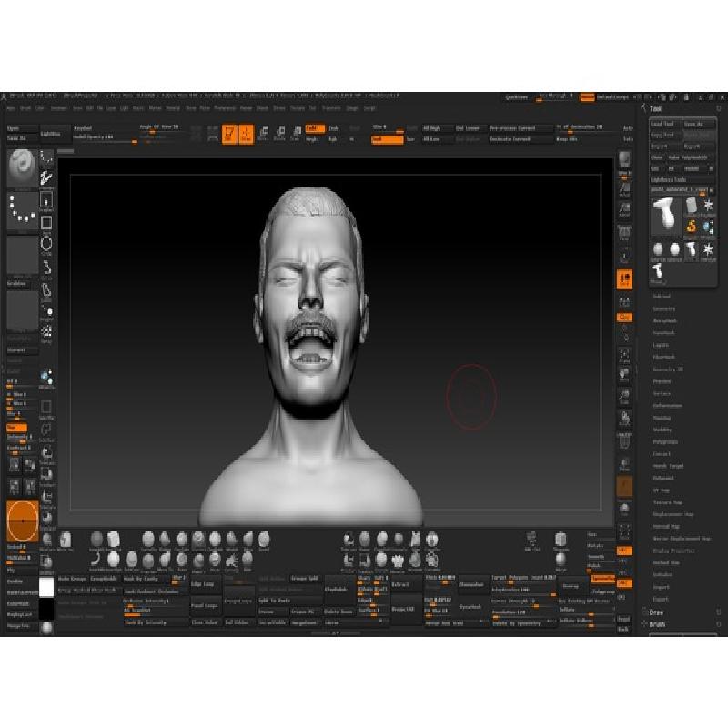Select the rectangle stroke icon on left shelf
This screenshot has width=728, height=728.
tap(46, 223)
